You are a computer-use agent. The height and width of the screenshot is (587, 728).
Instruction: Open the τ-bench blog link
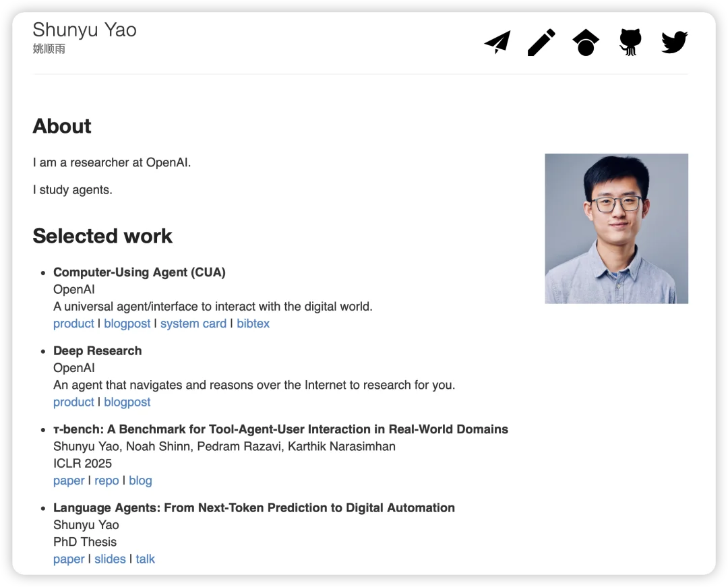click(x=140, y=481)
